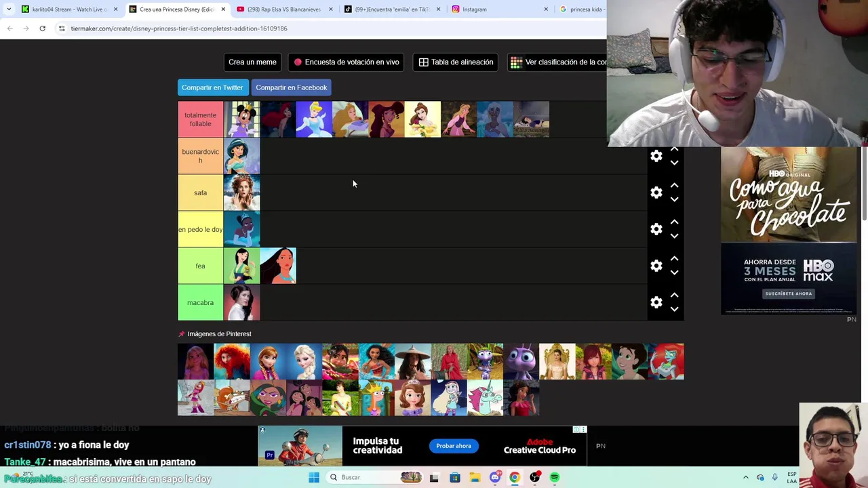868x488 pixels.
Task: Open Chrome from the taskbar
Action: [515, 477]
